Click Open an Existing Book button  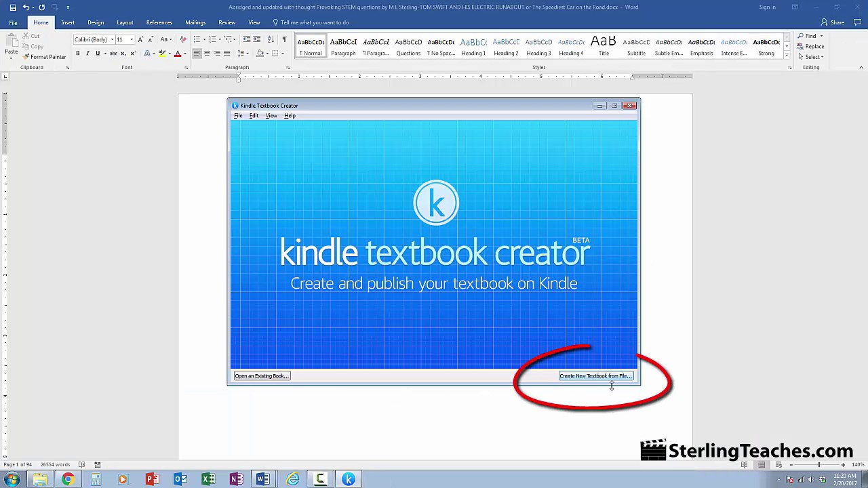pyautogui.click(x=262, y=376)
